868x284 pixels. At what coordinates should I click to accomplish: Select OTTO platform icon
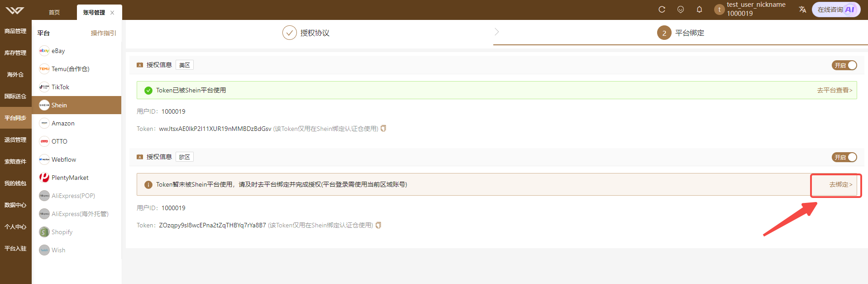pyautogui.click(x=44, y=141)
